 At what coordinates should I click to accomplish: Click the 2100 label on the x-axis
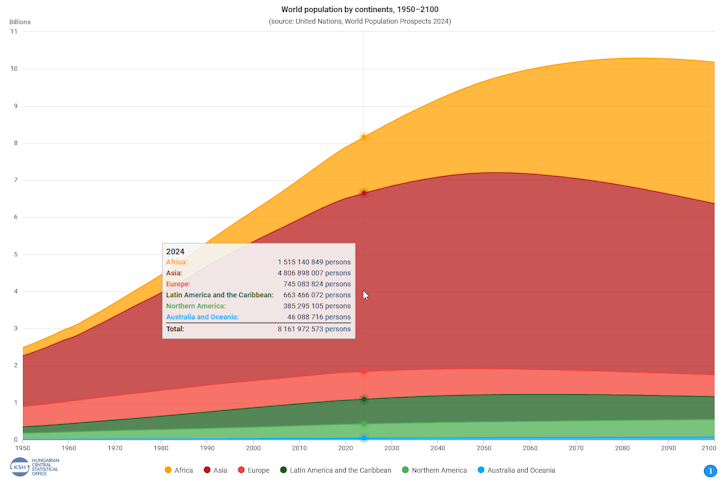(x=709, y=448)
